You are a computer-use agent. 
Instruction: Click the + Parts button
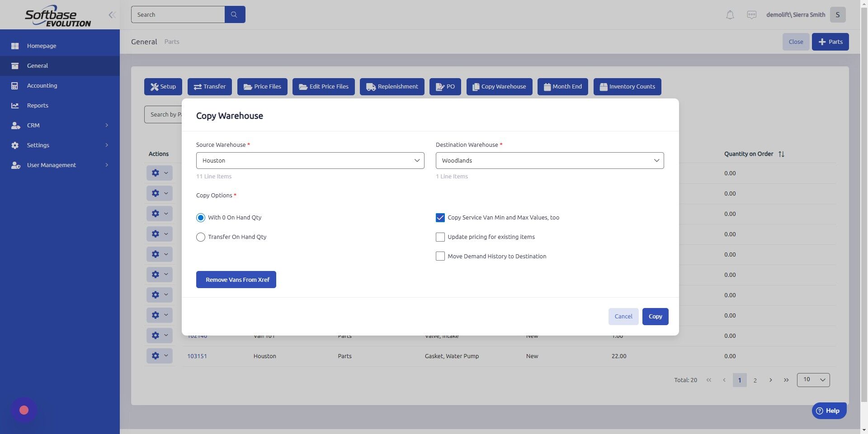tap(830, 42)
